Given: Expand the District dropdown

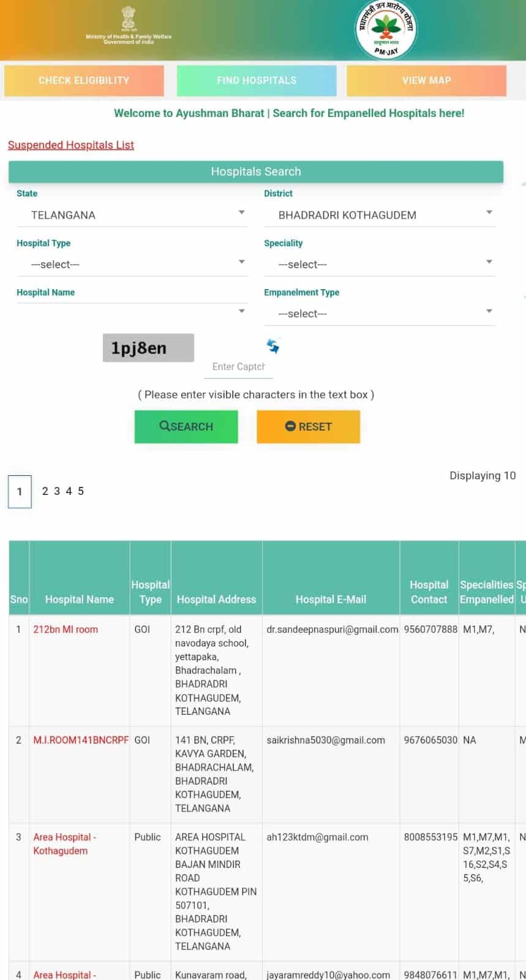Looking at the screenshot, I should click(379, 215).
